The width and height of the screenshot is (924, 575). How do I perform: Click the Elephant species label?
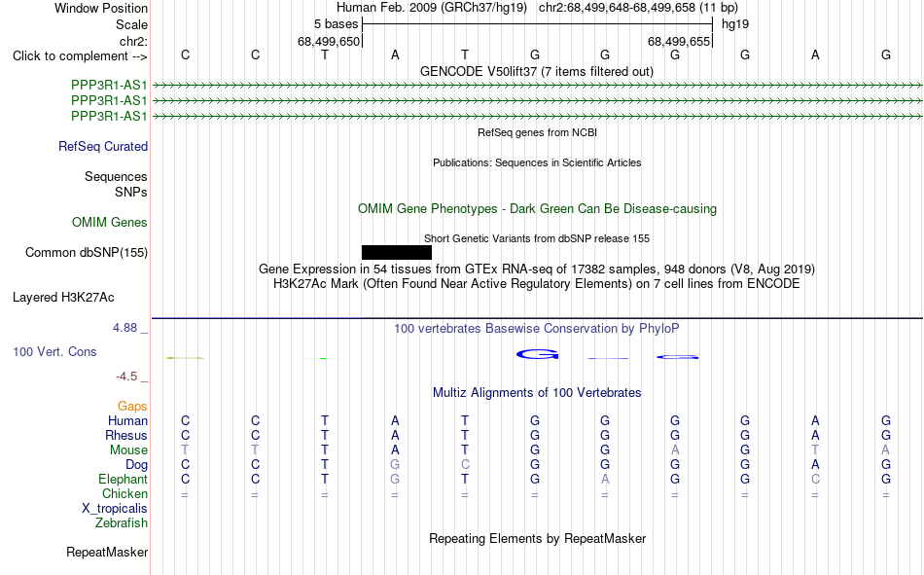coord(124,479)
